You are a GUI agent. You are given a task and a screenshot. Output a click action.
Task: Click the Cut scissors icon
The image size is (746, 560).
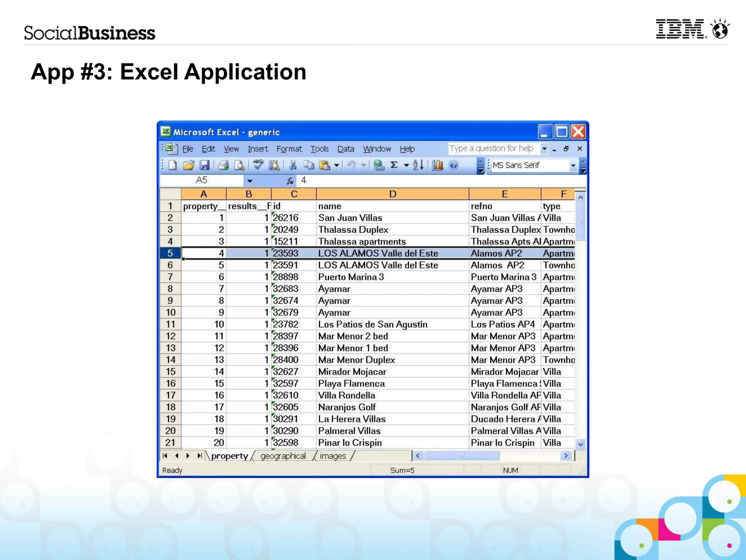tap(293, 165)
